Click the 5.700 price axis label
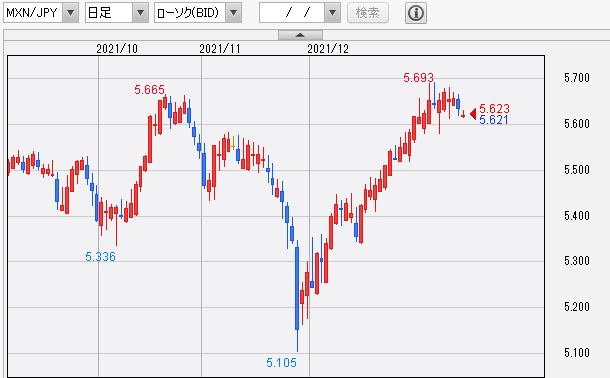This screenshot has width=610, height=378. 577,78
